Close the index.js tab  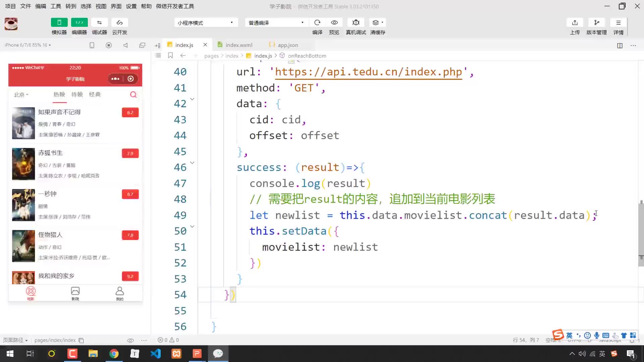coord(205,45)
